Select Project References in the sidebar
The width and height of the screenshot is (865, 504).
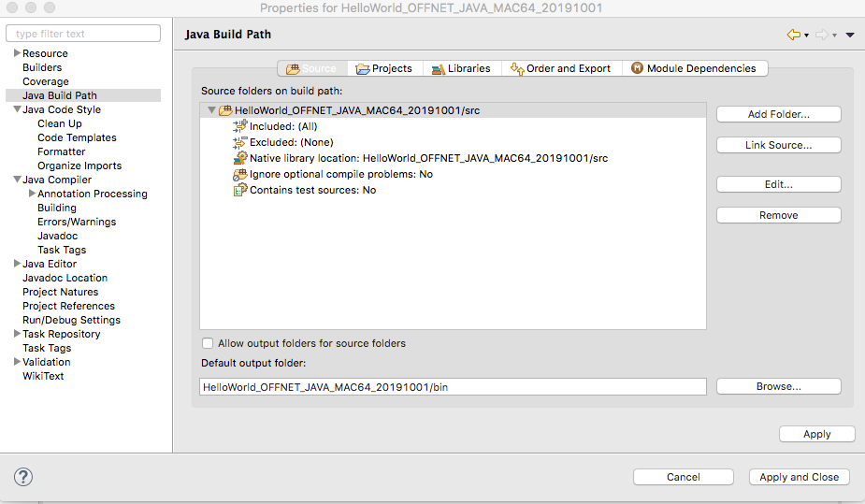pyautogui.click(x=69, y=306)
